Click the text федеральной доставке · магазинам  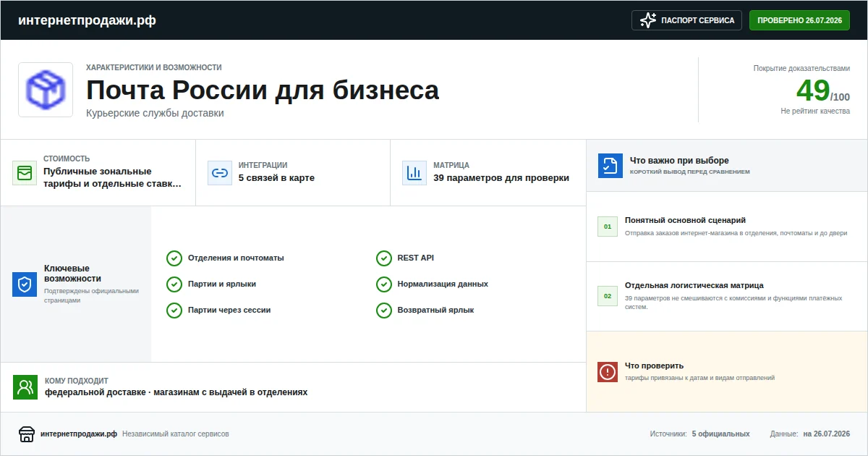176,392
